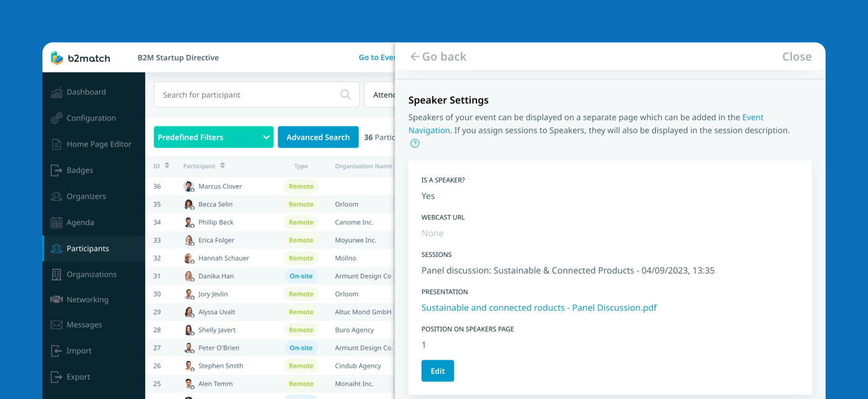The image size is (868, 399).
Task: Sort by ID column arrows
Action: tap(166, 166)
